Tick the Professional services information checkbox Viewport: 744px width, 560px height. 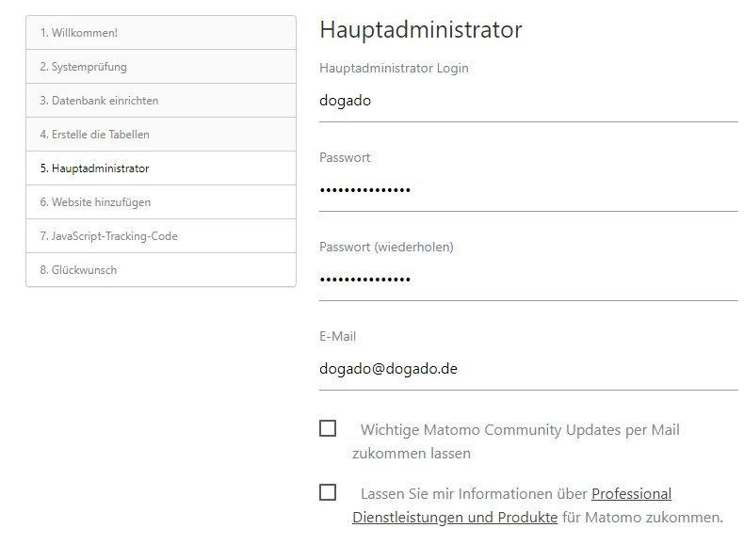pyautogui.click(x=328, y=492)
